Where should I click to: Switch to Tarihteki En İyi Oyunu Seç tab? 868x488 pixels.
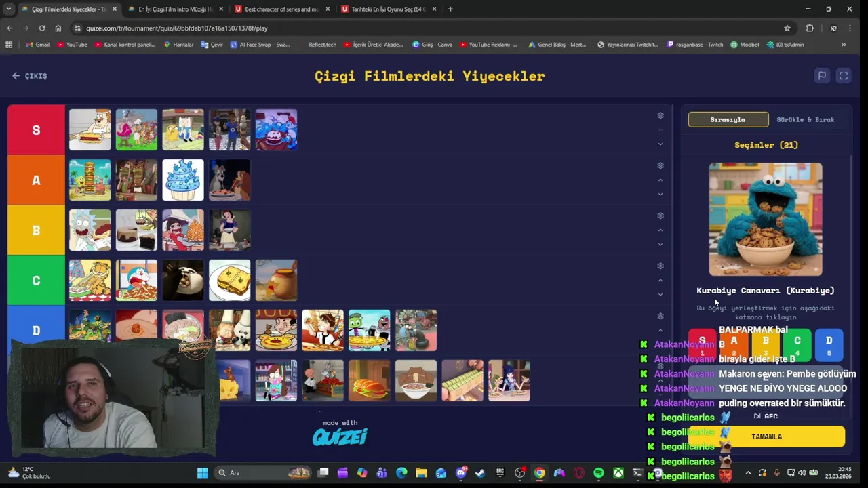coord(388,9)
